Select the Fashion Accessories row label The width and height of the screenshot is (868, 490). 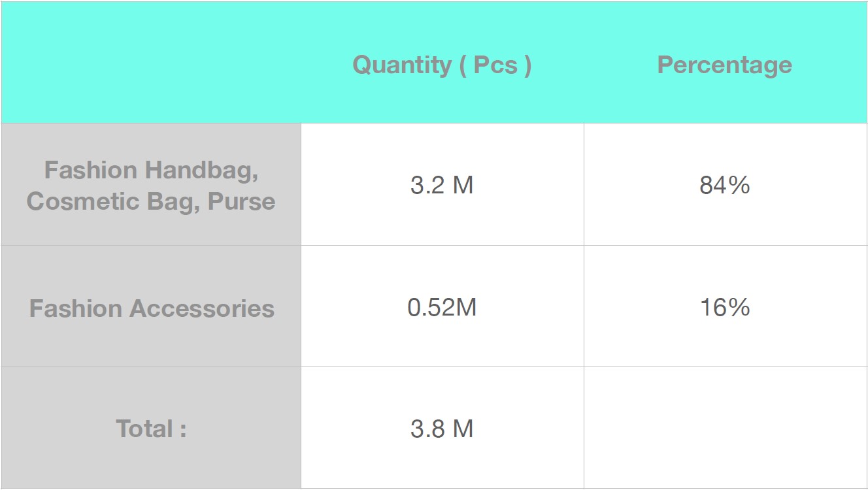click(152, 308)
